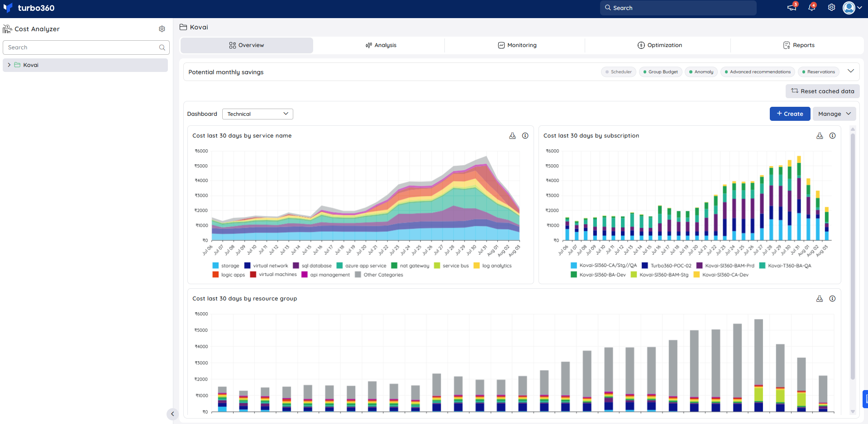Toggle sql database legend entry
This screenshot has height=424, width=868.
[312, 266]
